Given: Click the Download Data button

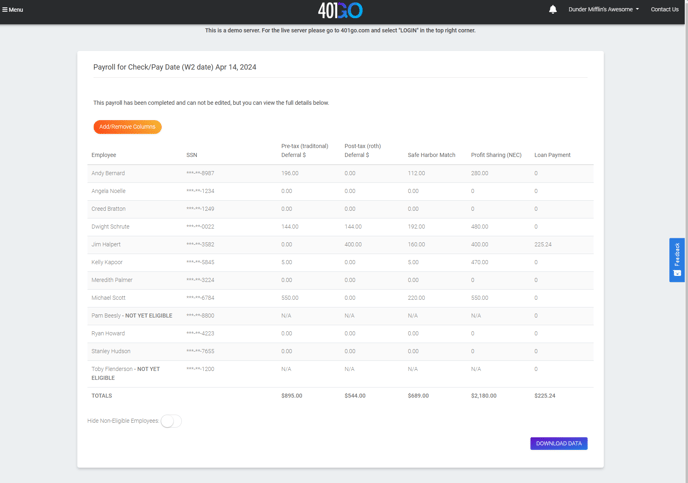Looking at the screenshot, I should (558, 443).
